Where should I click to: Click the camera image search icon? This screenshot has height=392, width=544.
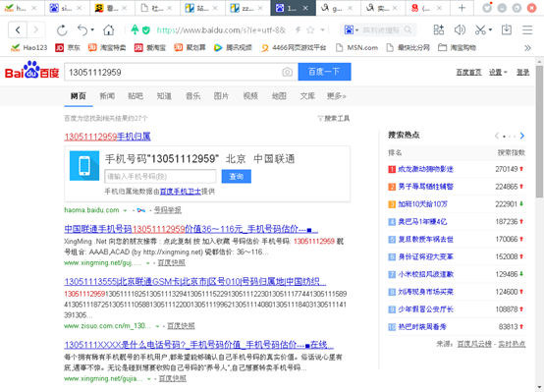288,72
